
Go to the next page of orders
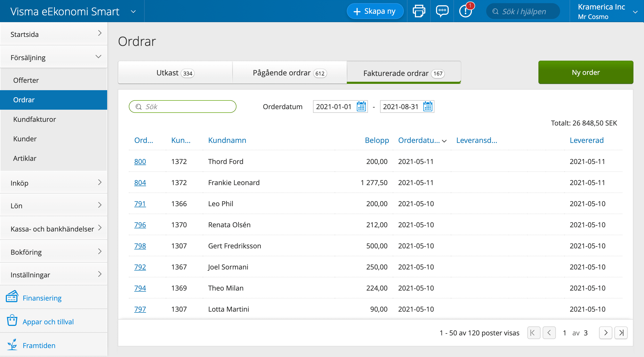point(606,333)
